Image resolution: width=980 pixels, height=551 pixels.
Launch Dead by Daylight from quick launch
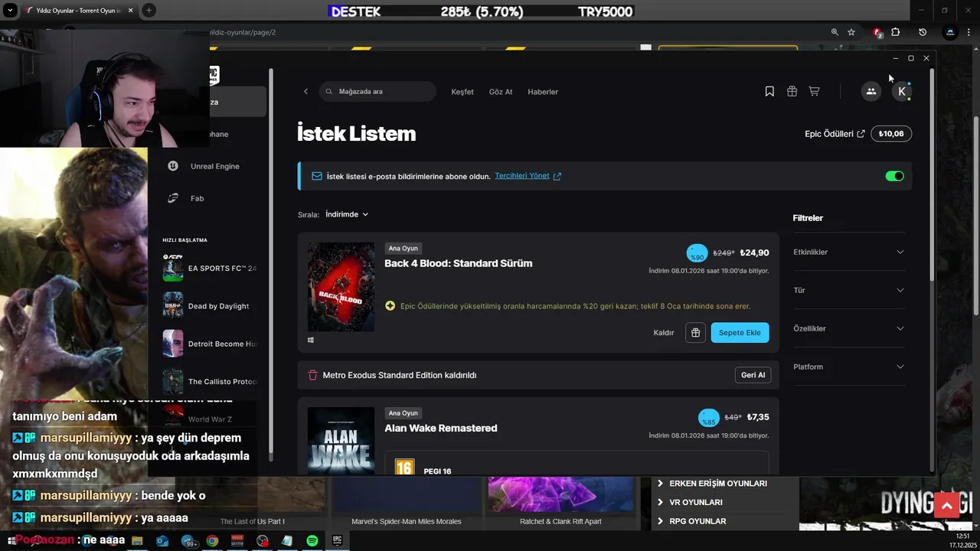(210, 306)
